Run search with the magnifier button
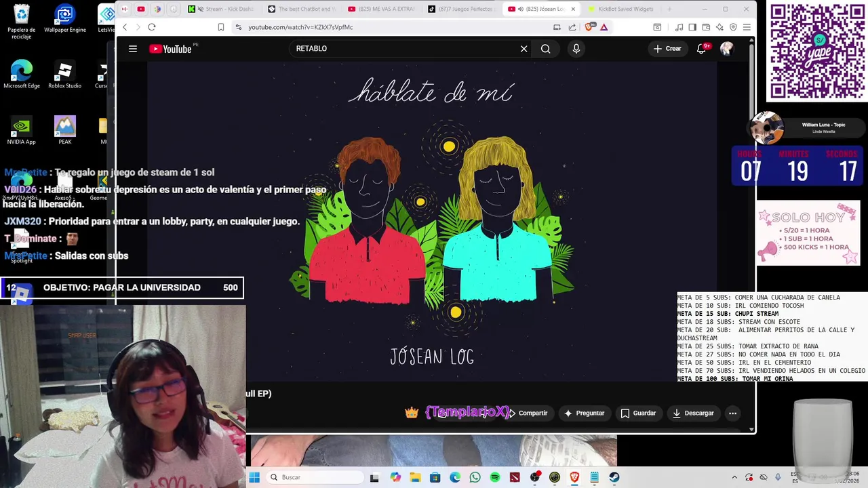The image size is (868, 488). [x=545, y=49]
